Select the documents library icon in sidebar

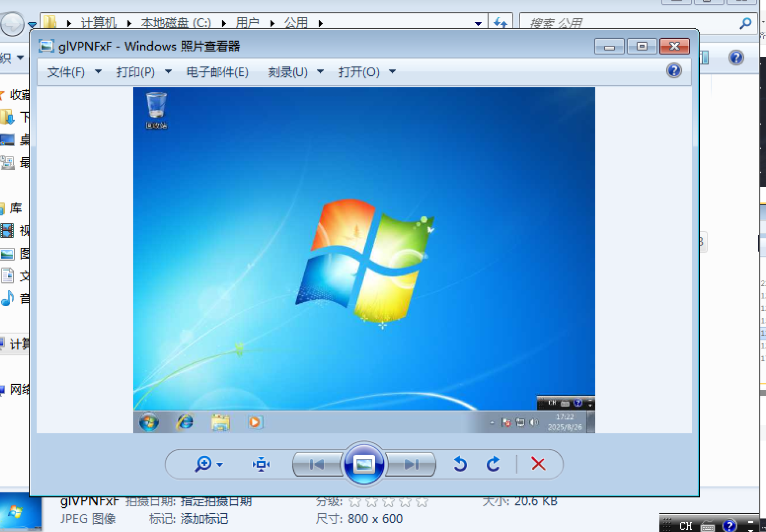7,276
